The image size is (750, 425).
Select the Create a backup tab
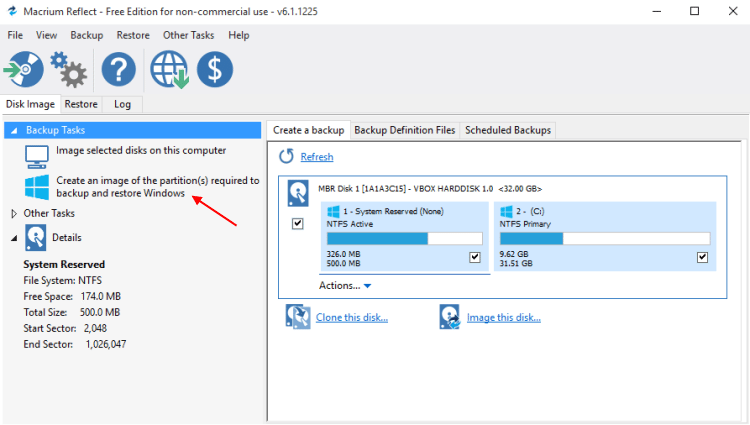click(309, 130)
